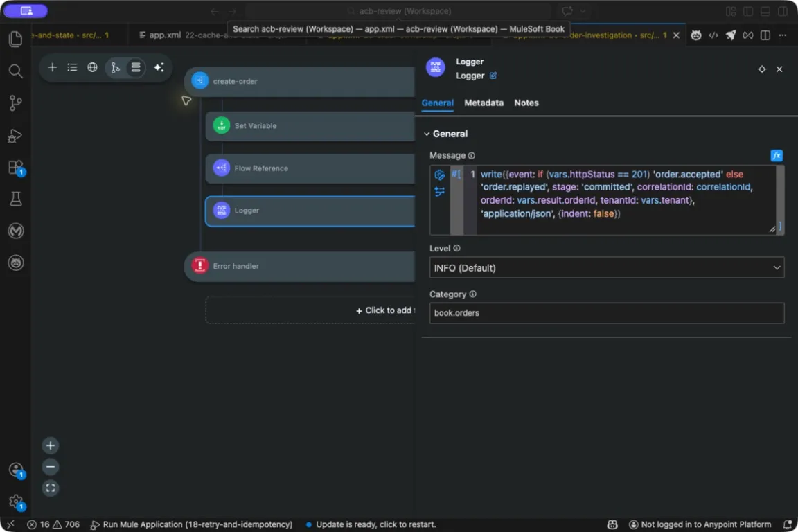
Task: Select the Error handler node
Action: [300, 266]
